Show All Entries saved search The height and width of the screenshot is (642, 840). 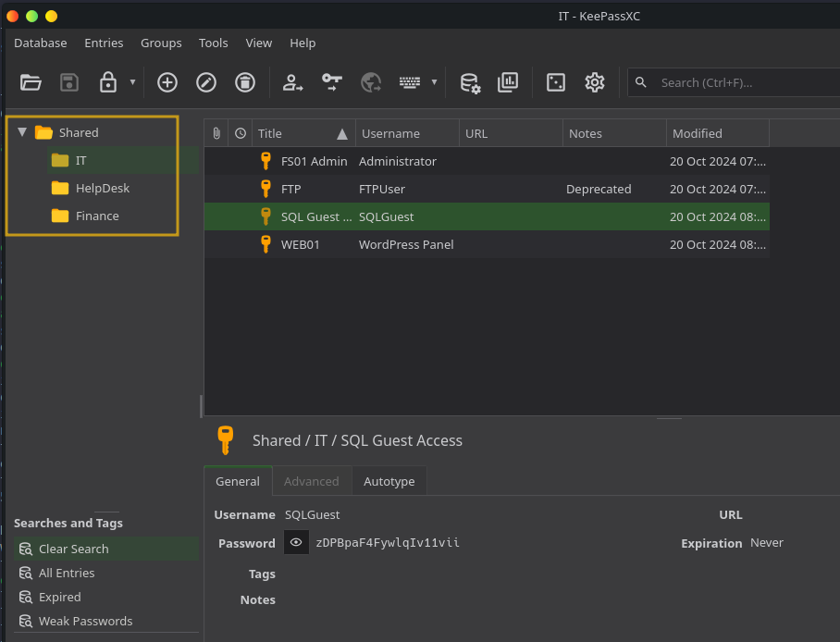67,573
